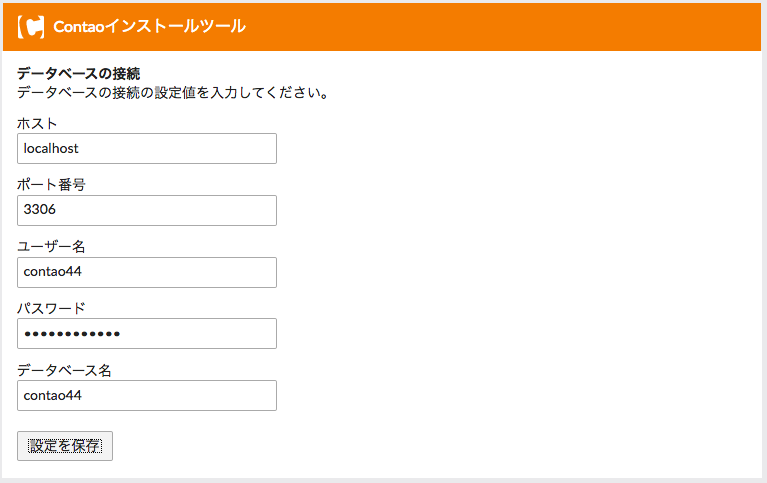This screenshot has width=767, height=483.
Task: Save settings with the 設定を保存 button
Action: [65, 446]
